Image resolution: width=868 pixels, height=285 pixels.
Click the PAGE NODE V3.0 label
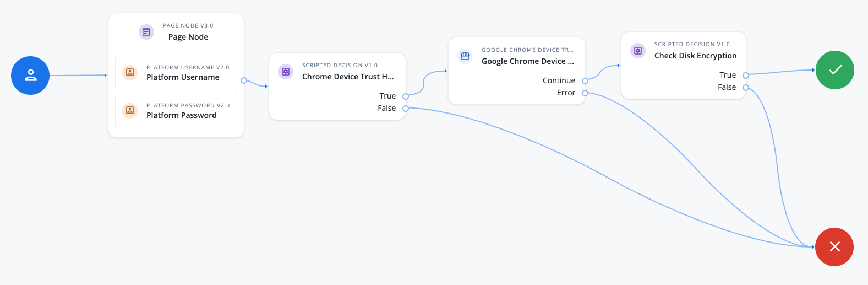(188, 26)
